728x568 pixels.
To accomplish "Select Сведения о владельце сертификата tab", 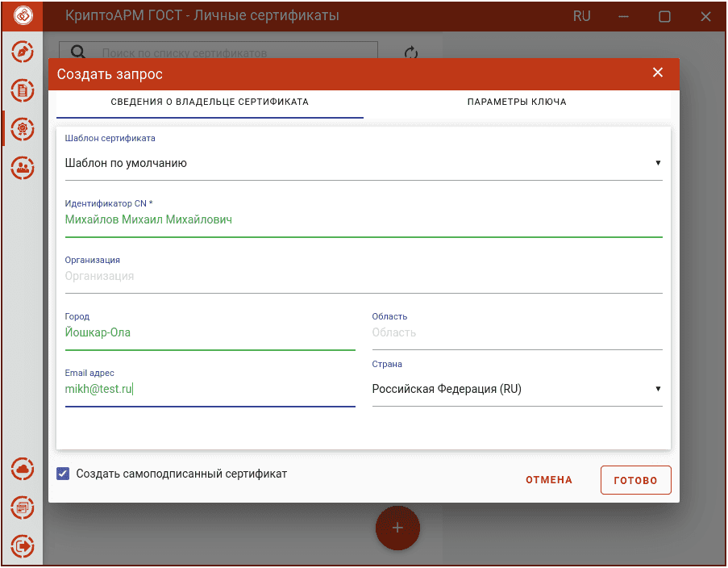I will click(210, 102).
